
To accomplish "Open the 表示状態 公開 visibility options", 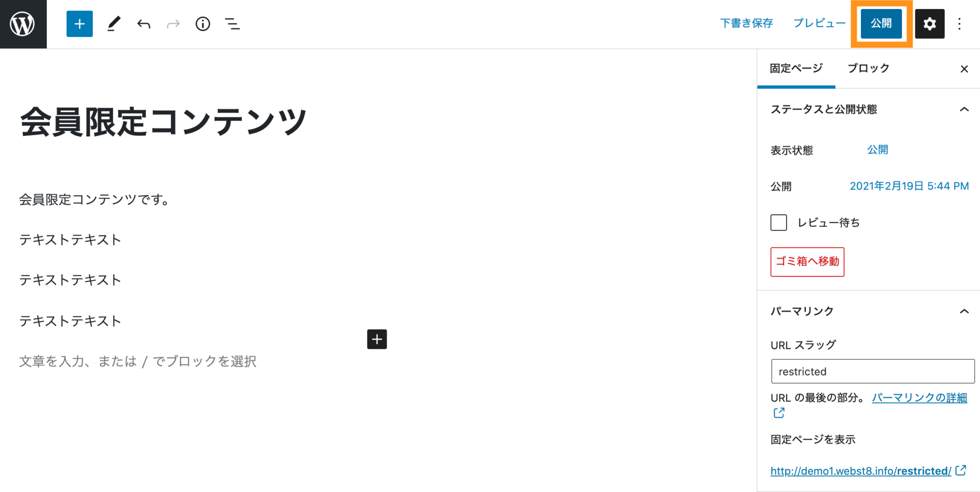I will tap(877, 150).
